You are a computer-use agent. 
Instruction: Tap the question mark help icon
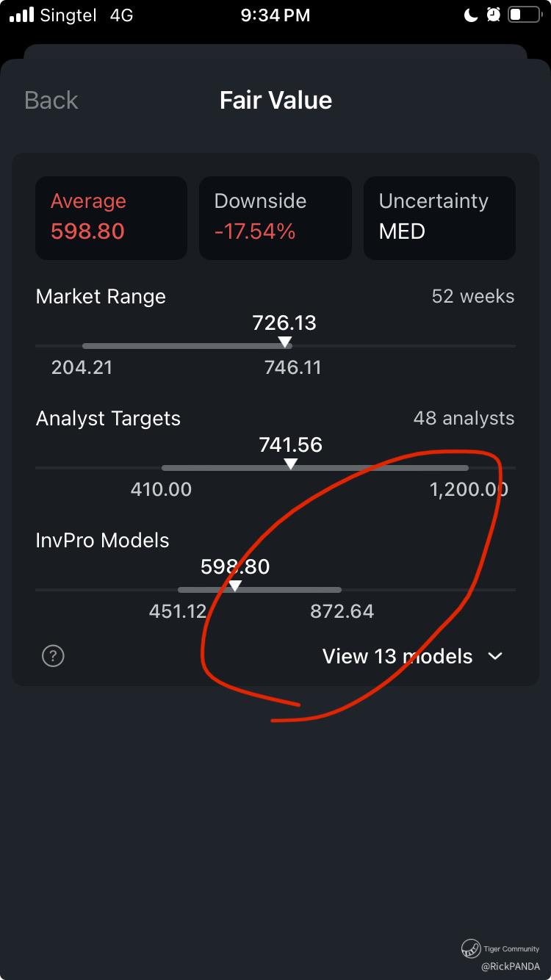[x=53, y=656]
